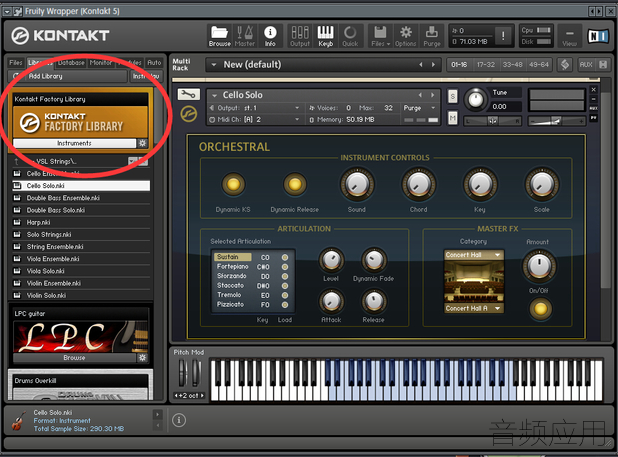Open the Cello Solo instrument name dropdown
The image size is (618, 457).
[x=214, y=95]
